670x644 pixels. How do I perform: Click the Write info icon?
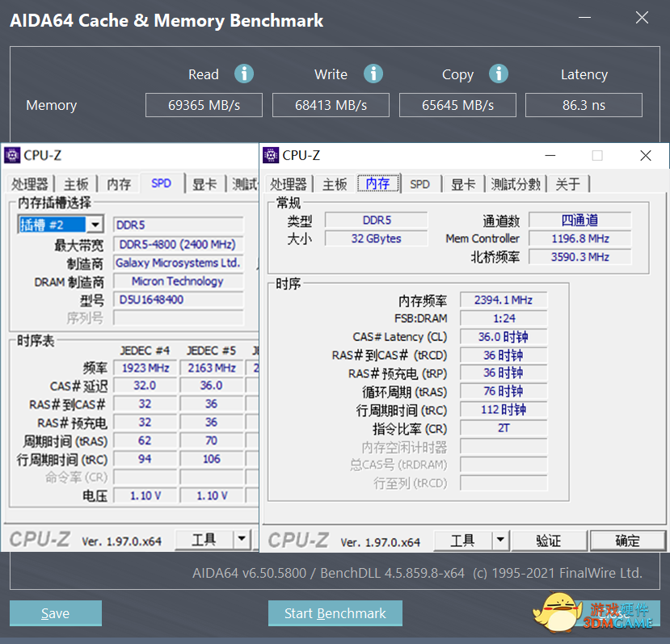373,74
